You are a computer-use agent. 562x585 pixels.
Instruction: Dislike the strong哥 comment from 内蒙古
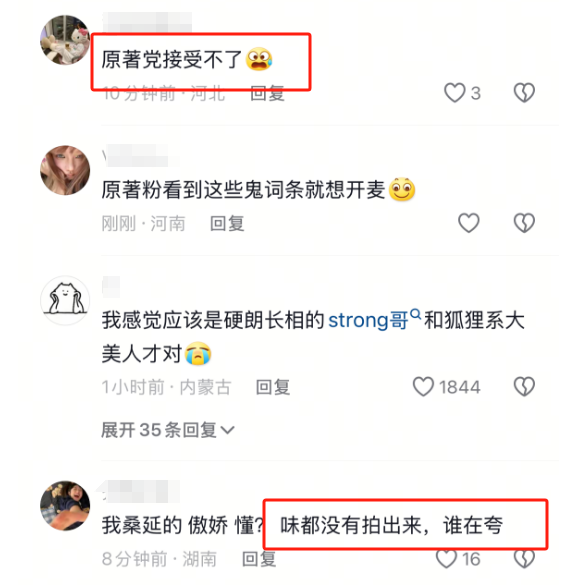524,387
